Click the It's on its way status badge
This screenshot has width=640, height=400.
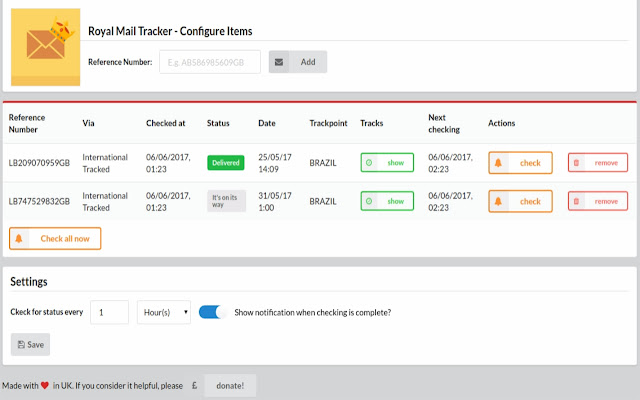(227, 201)
